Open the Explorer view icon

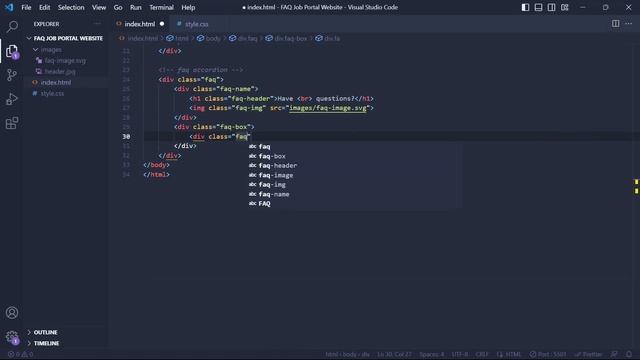(x=12, y=51)
